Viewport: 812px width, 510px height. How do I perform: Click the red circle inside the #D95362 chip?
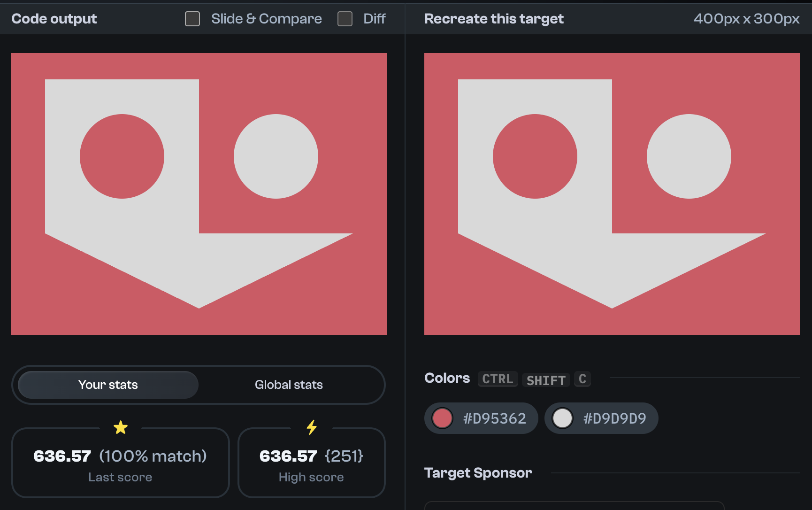point(443,418)
